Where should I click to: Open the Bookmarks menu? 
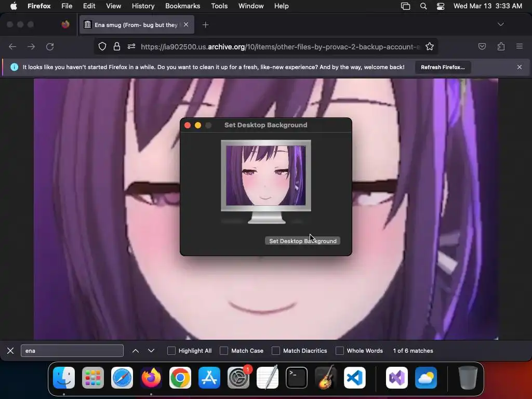coord(182,6)
